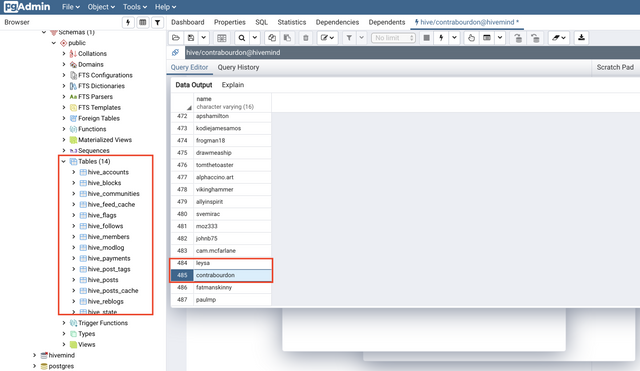Click the panel icon left of Commit
The image size is (640, 371).
[x=487, y=38]
